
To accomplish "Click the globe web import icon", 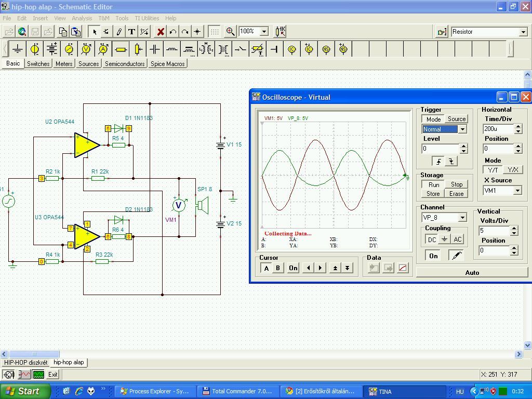I will click(22, 32).
